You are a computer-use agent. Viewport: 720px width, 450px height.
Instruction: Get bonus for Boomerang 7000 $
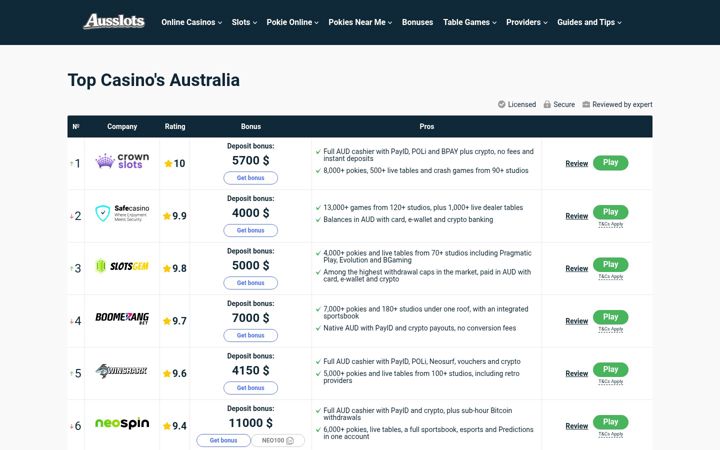click(251, 335)
